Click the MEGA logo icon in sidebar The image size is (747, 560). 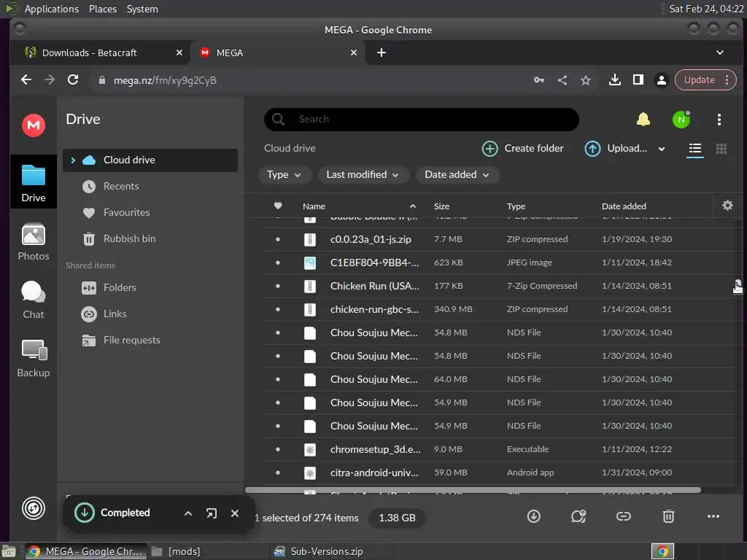34,125
